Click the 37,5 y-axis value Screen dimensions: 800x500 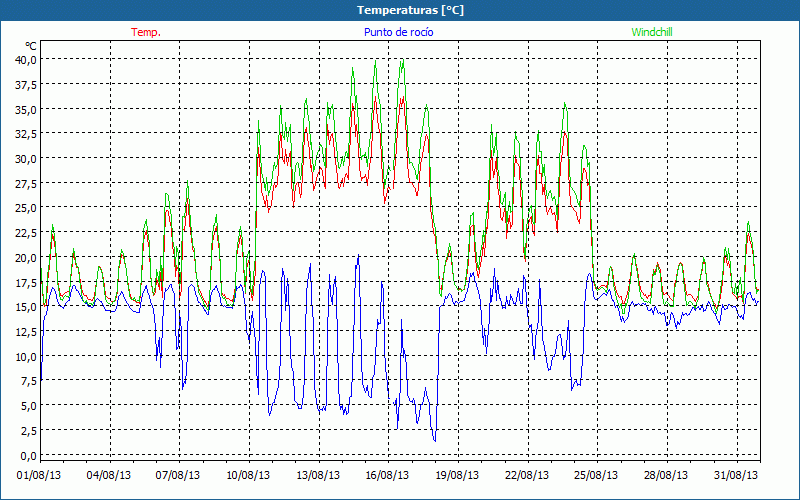[x=26, y=85]
